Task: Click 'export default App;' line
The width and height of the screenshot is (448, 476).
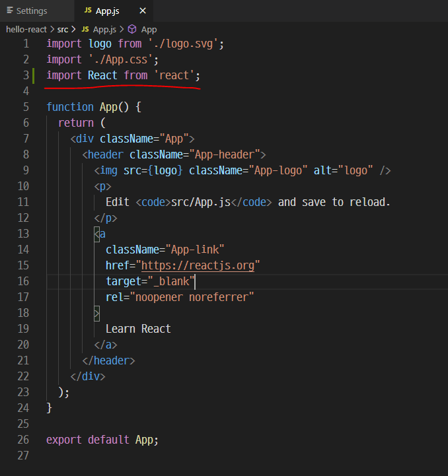Action: tap(102, 440)
